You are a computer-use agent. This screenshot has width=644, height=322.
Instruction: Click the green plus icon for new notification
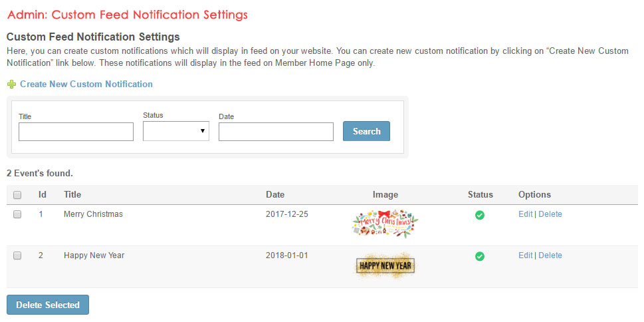[11, 84]
